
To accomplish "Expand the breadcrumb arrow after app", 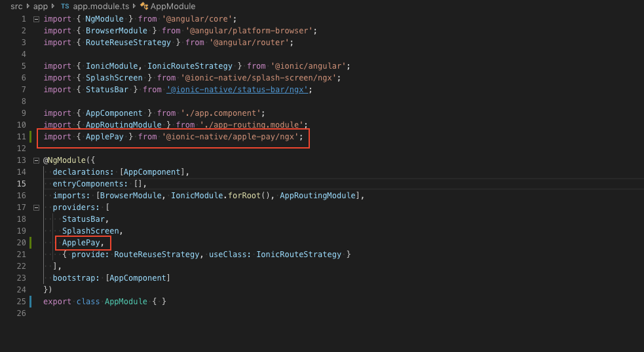I will tap(53, 6).
